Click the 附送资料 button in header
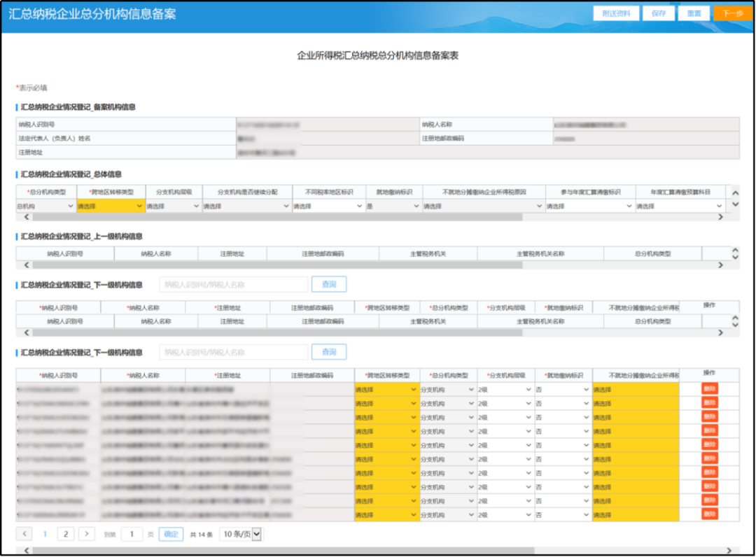 616,13
